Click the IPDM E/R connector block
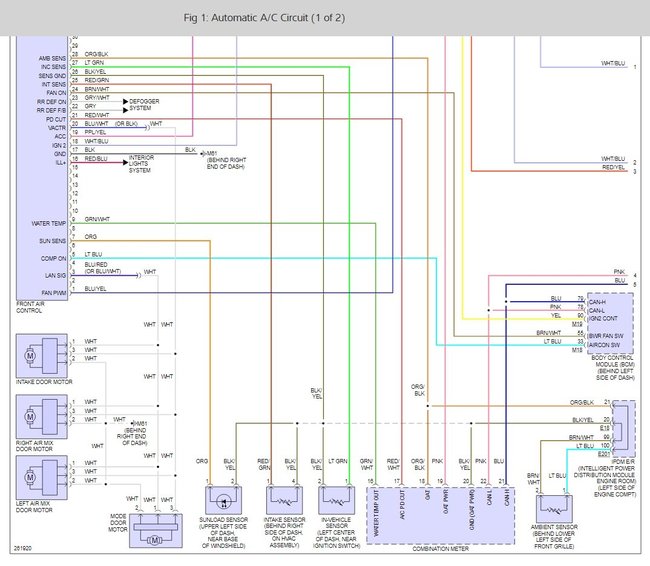The width and height of the screenshot is (650, 566). pyautogui.click(x=623, y=429)
